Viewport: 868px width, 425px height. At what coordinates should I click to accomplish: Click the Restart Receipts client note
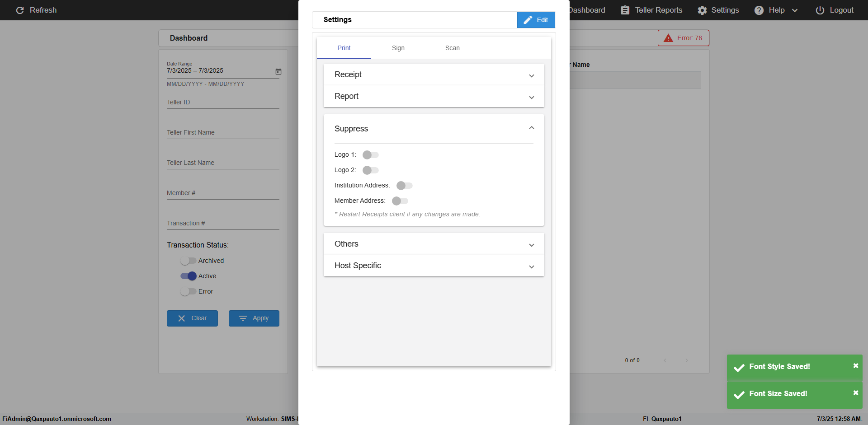tap(407, 214)
